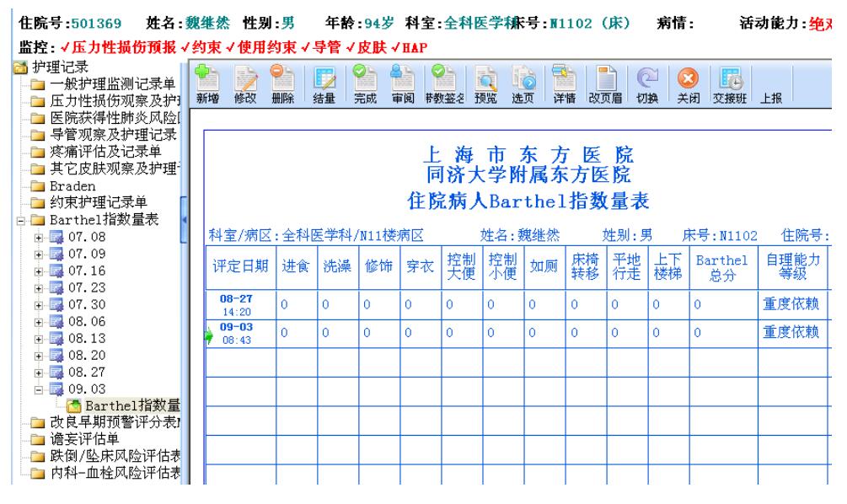Select the 导管观察及护理记录 folder

point(104,135)
